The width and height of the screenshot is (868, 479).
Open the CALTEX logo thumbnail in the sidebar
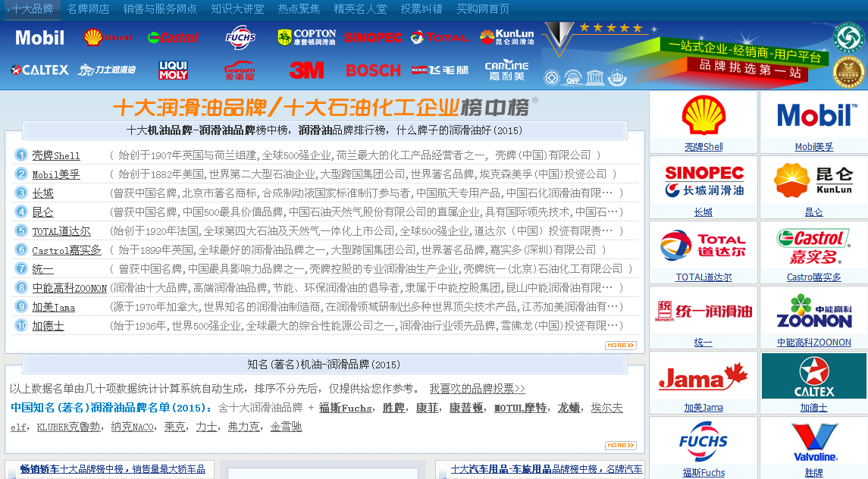(x=813, y=377)
